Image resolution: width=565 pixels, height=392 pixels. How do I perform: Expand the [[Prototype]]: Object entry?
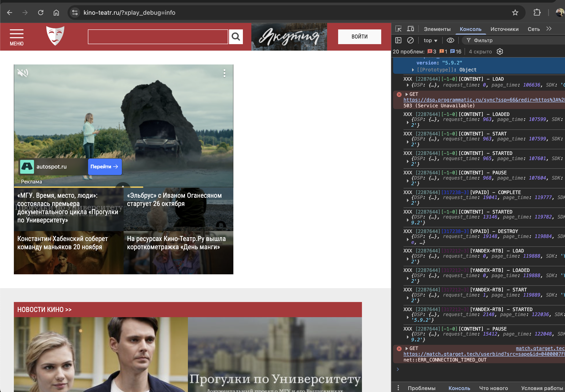(x=413, y=70)
